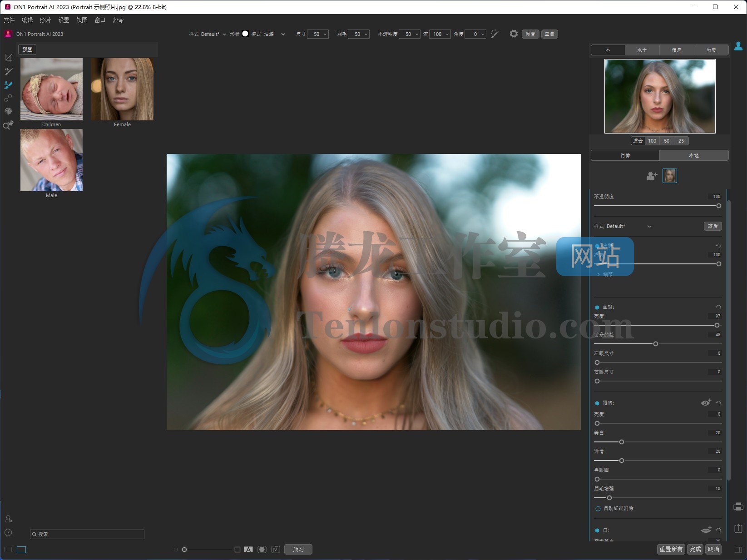
Task: Reset the 面对 section settings
Action: click(x=718, y=307)
